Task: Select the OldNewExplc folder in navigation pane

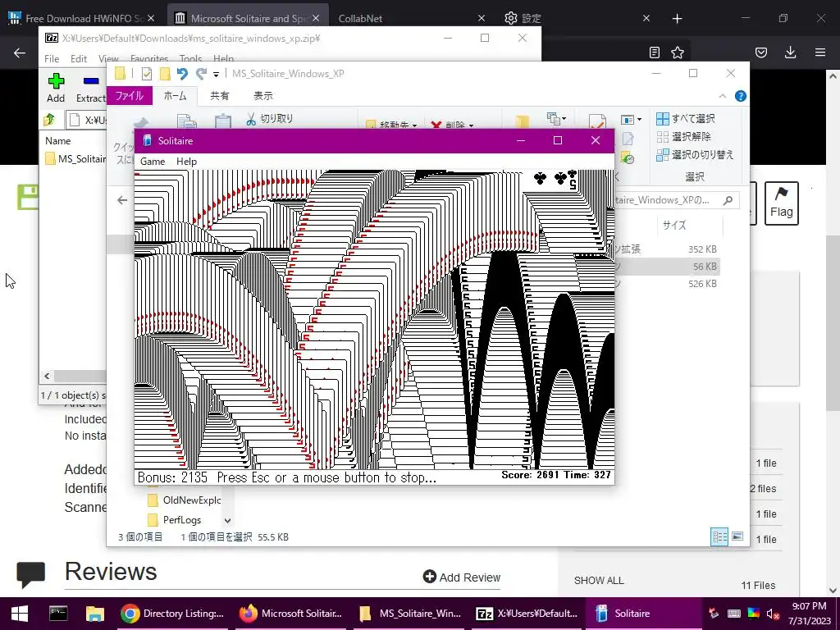Action: coord(184,500)
